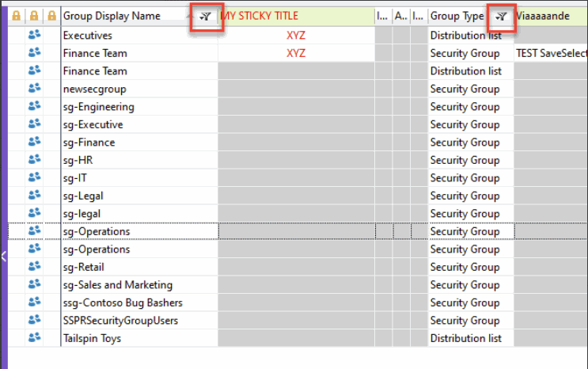Select the XYZ cell in the Executives row

[295, 36]
